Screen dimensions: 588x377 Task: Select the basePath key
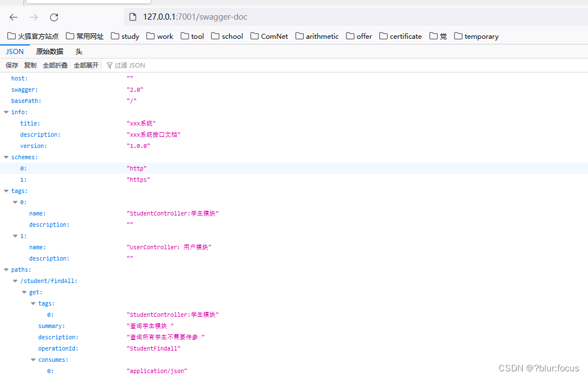coord(26,101)
